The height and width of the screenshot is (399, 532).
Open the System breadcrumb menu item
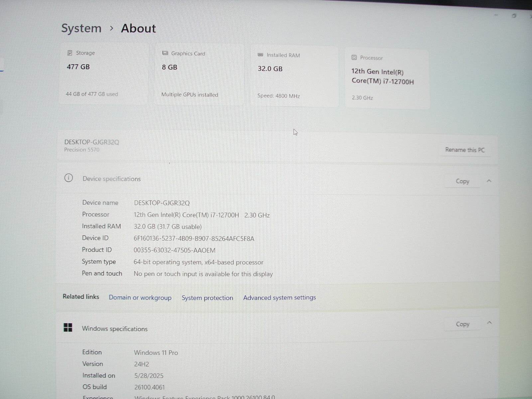click(81, 28)
